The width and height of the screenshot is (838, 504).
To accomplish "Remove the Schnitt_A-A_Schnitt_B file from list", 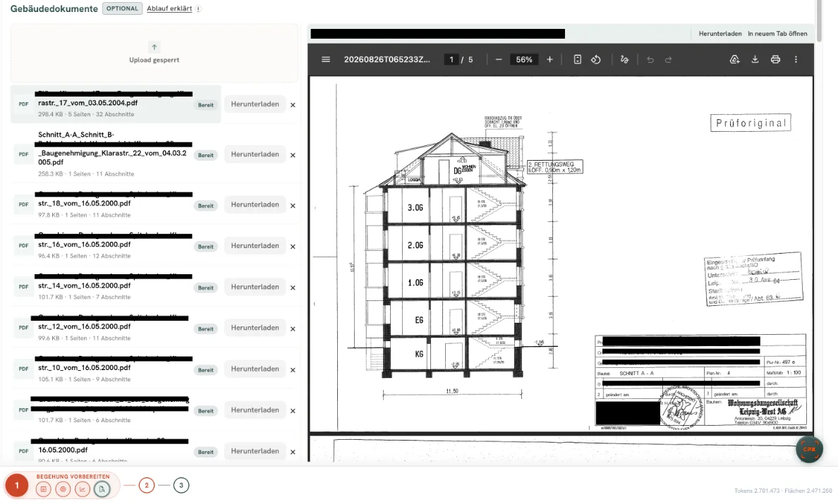I will coord(293,155).
